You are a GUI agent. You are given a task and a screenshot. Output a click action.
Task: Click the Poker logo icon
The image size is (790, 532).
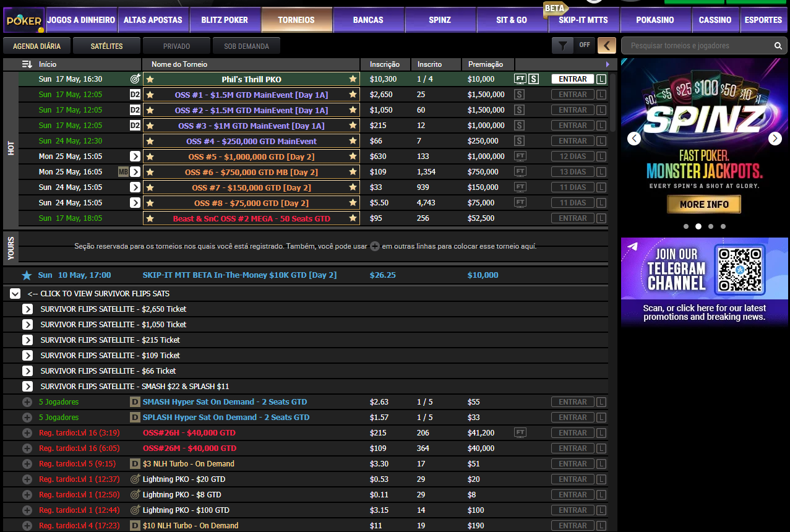click(24, 20)
